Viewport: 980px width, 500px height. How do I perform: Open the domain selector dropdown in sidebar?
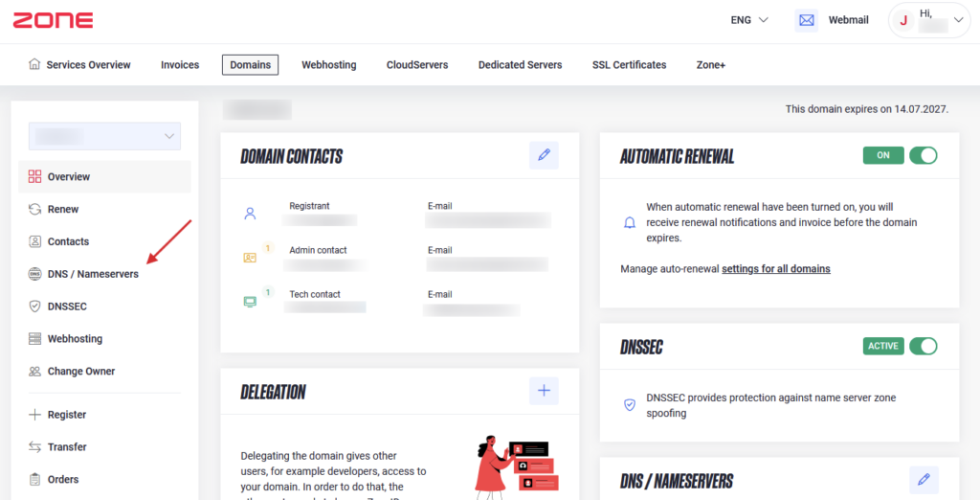coord(104,136)
